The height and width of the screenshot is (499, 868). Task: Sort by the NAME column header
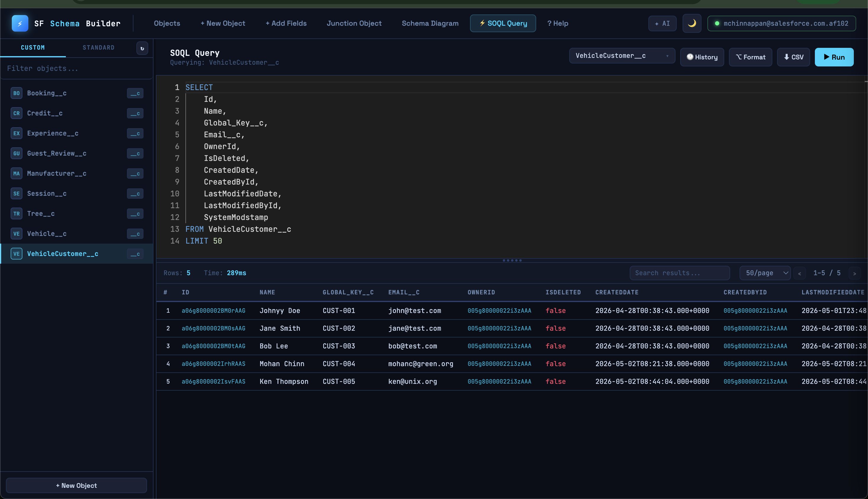[x=267, y=292]
